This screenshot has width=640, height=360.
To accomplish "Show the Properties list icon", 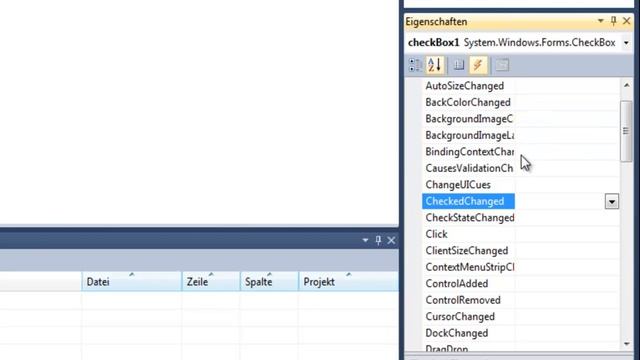I will (459, 65).
